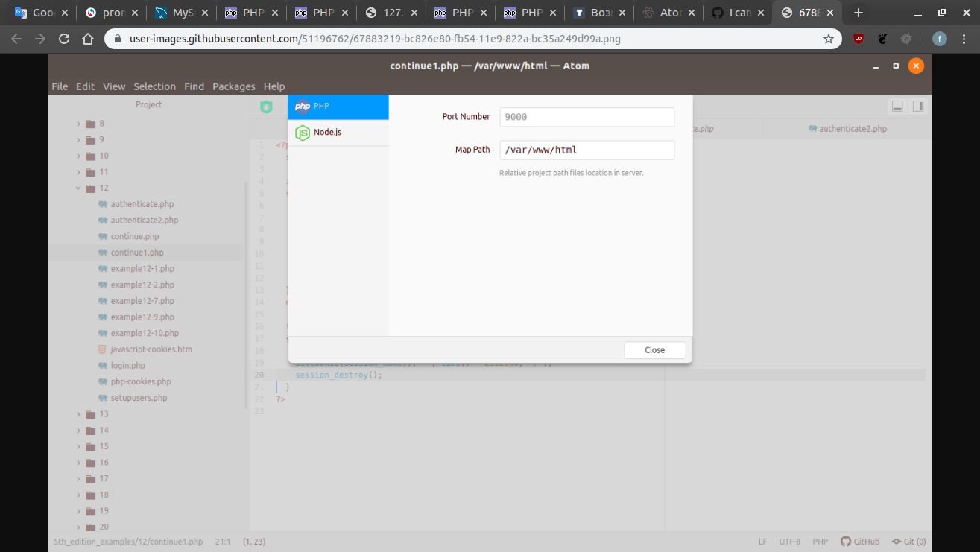
Task: Expand folder 11 in project tree
Action: [78, 172]
